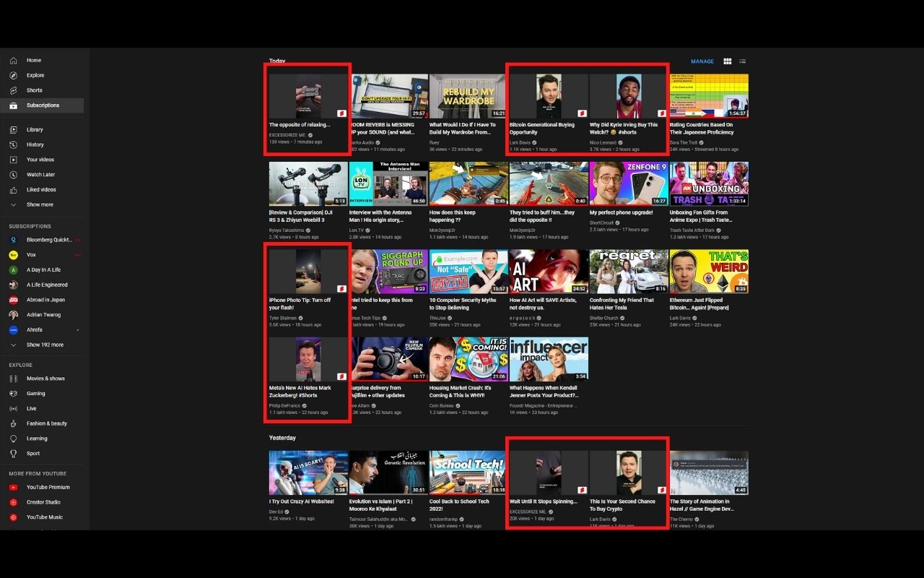Open the Lark Davis channel link
The width and height of the screenshot is (924, 578).
[x=519, y=142]
